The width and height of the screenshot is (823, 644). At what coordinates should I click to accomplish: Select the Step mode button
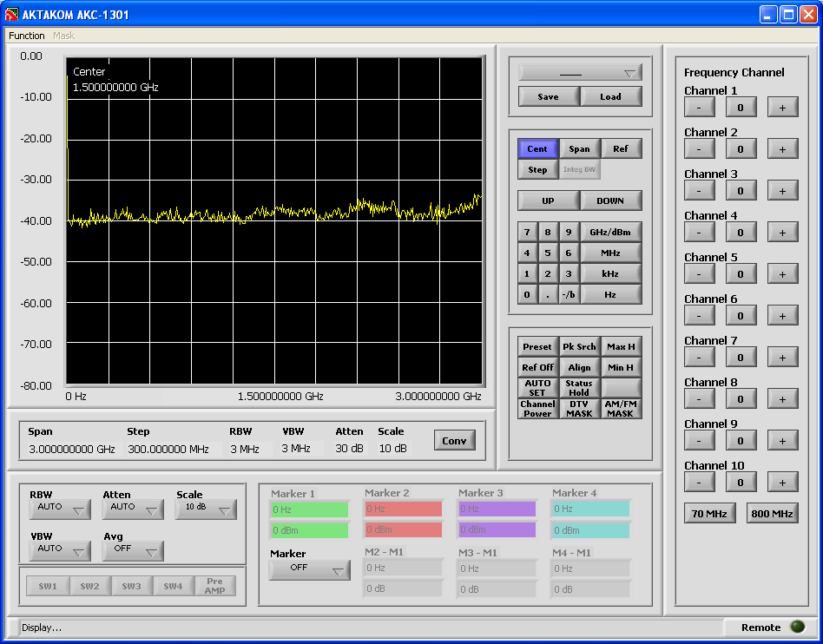[x=537, y=169]
